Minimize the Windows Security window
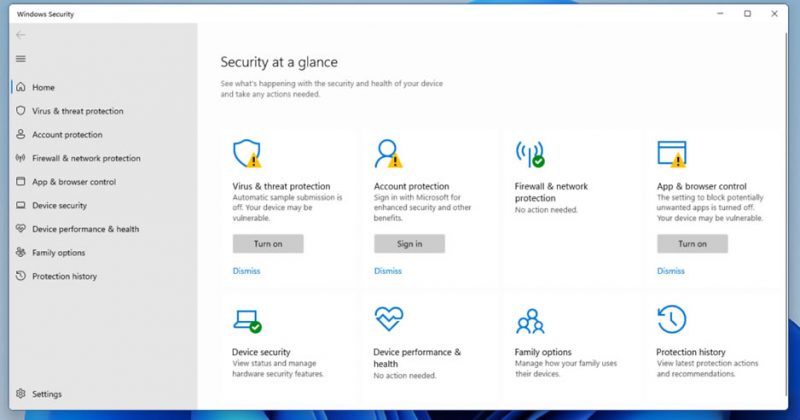 tap(720, 14)
